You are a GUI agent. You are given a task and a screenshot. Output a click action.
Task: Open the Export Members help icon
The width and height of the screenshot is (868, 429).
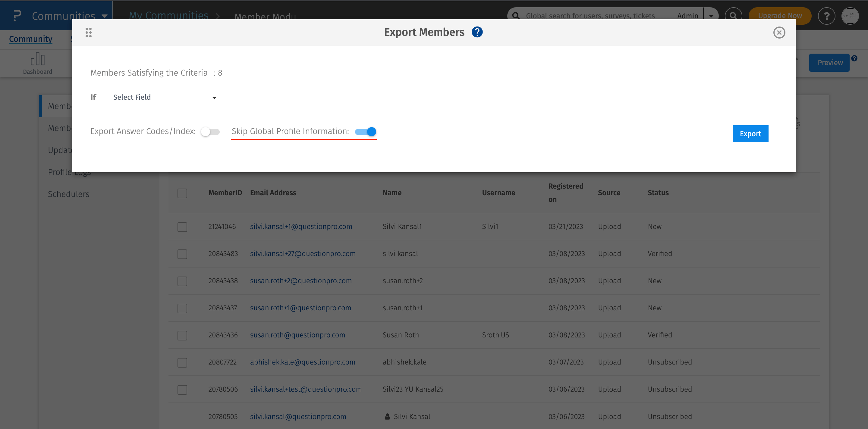click(477, 32)
